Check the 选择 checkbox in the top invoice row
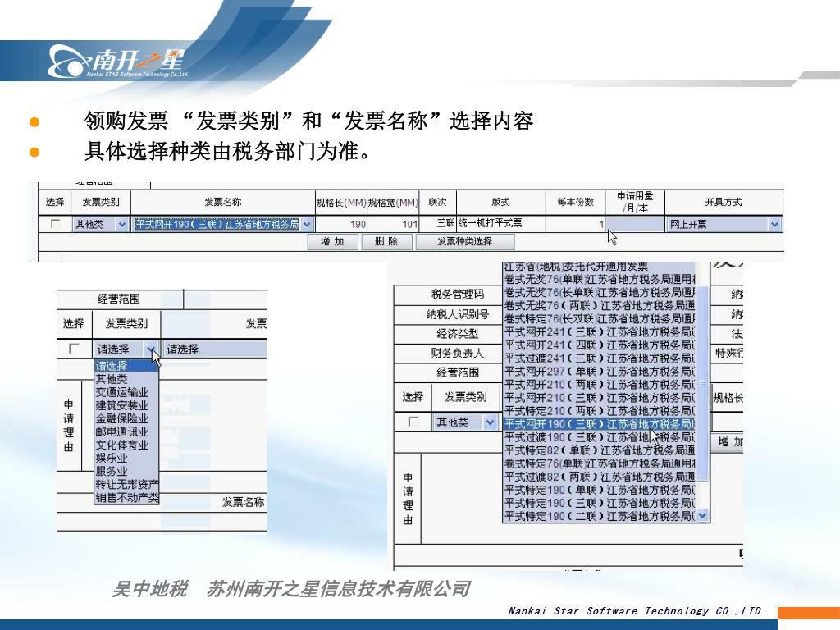This screenshot has width=840, height=630. [55, 224]
